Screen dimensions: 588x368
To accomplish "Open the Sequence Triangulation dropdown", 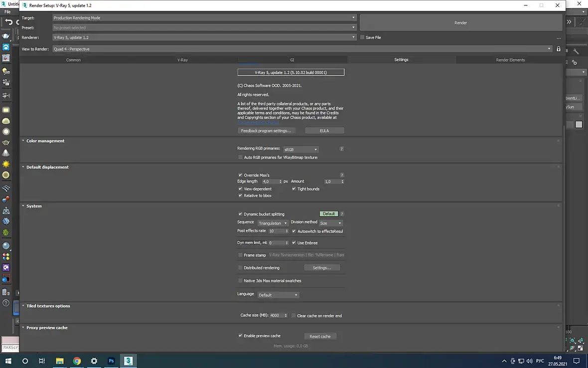I will click(273, 223).
